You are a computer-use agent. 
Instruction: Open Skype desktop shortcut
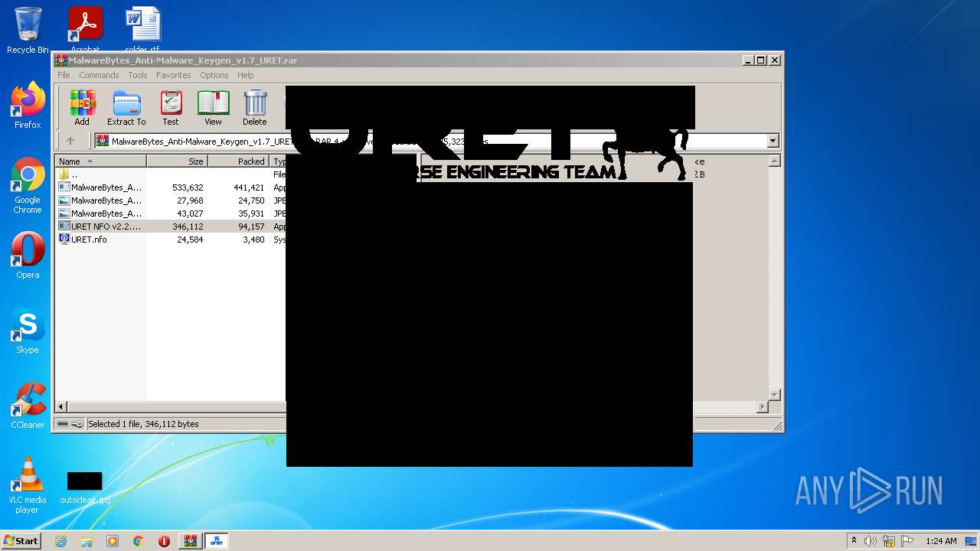click(x=28, y=331)
